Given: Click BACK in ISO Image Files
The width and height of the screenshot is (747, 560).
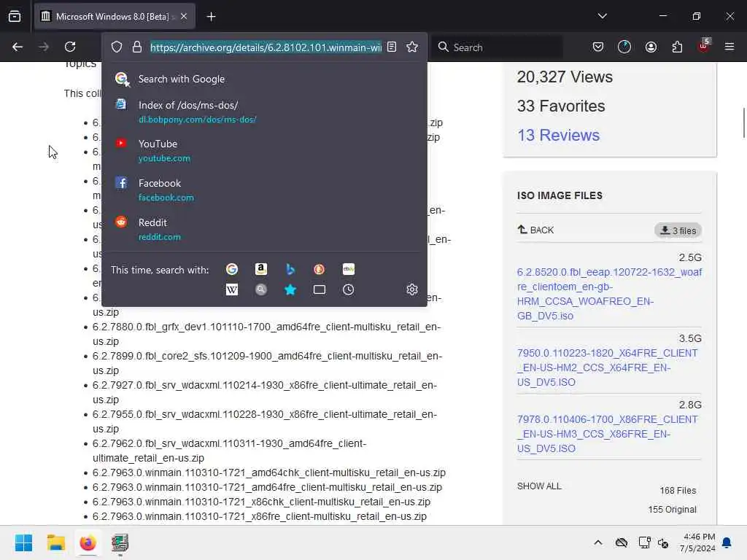Looking at the screenshot, I should coord(536,230).
